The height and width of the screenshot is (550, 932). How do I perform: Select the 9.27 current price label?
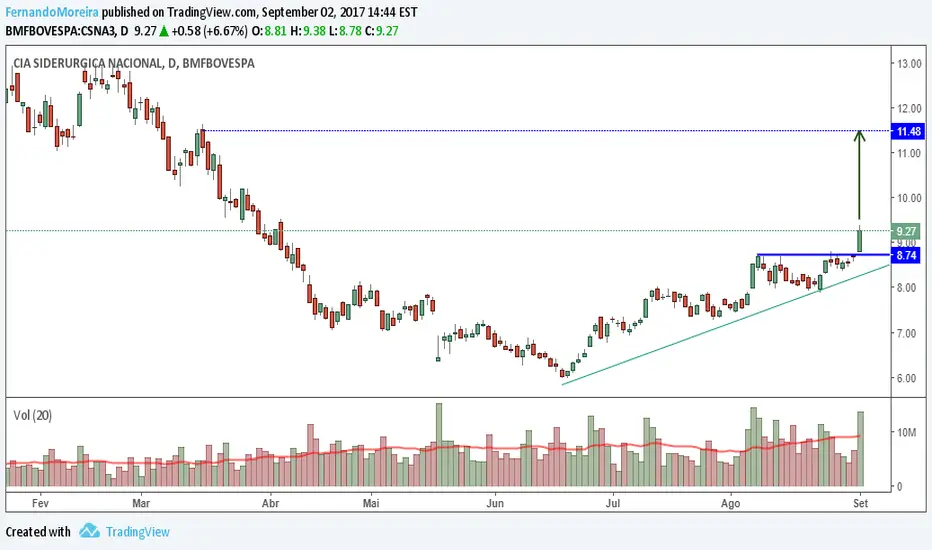point(906,231)
